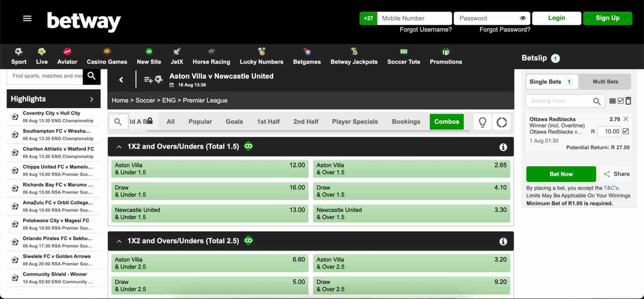
Task: Switch to the 1st Half tab
Action: point(268,122)
